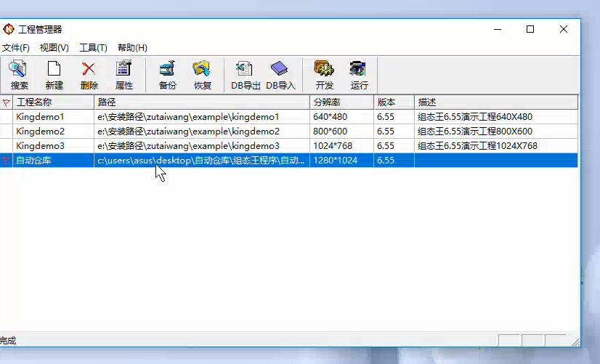Maximize the 工程管理器 window
The image size is (600, 364).
[x=530, y=29]
